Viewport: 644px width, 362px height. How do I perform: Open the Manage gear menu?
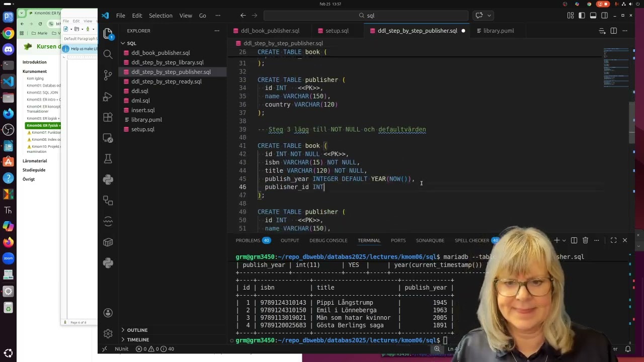click(x=108, y=333)
